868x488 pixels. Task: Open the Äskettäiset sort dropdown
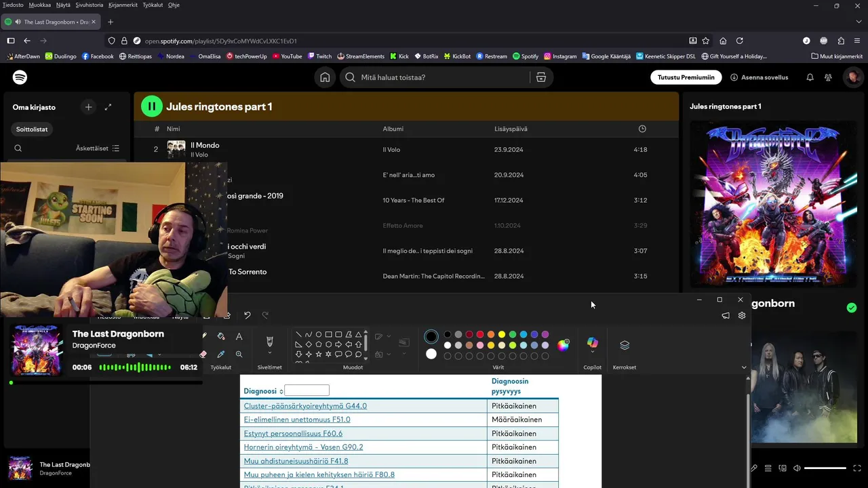98,148
